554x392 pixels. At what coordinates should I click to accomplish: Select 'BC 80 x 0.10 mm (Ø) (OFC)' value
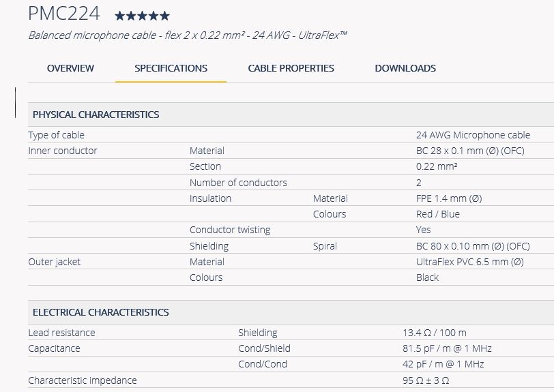pyautogui.click(x=473, y=246)
